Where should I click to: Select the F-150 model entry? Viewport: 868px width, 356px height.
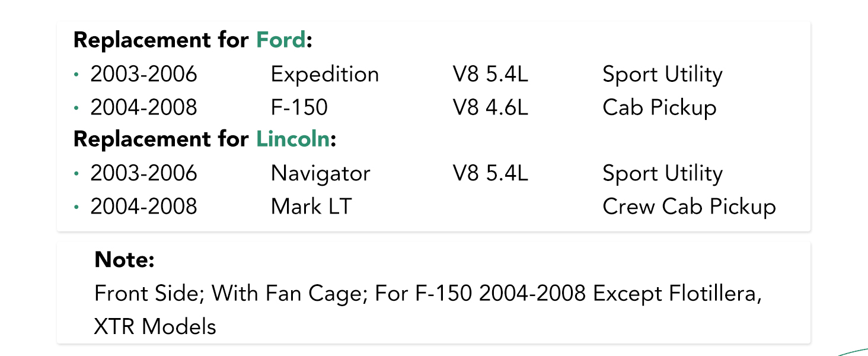coord(299,107)
